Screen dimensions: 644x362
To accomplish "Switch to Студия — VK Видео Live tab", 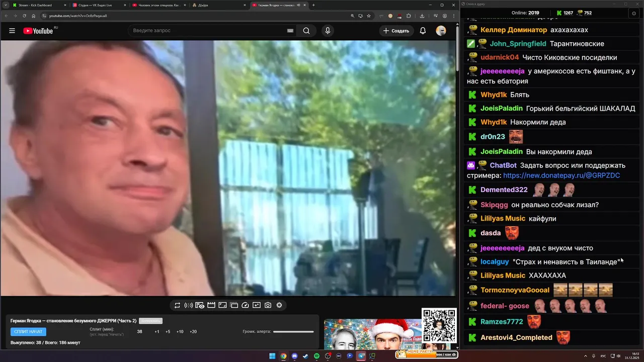I will (x=98, y=5).
